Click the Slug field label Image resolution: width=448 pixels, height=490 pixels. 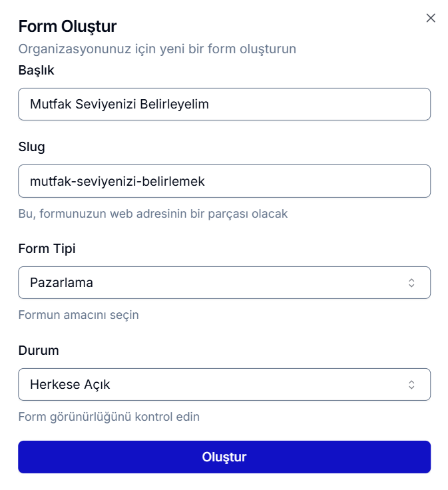[x=31, y=147]
